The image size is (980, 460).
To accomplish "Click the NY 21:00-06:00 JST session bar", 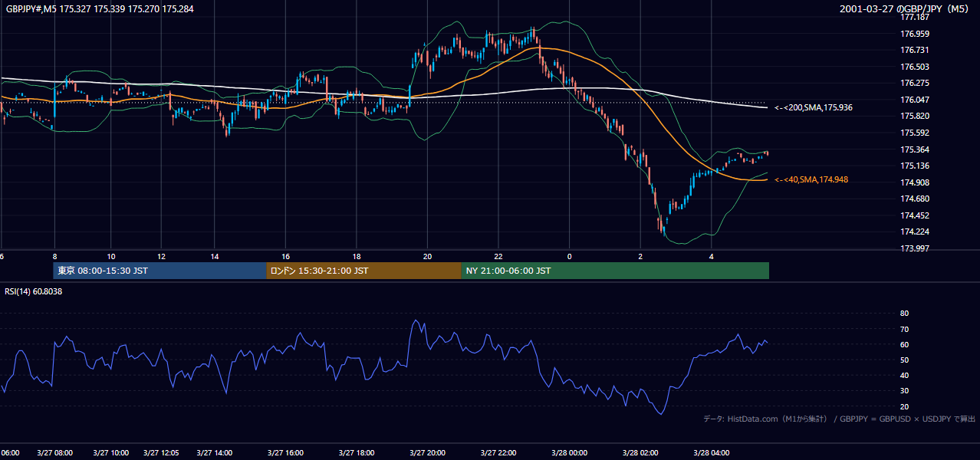I will tap(615, 271).
